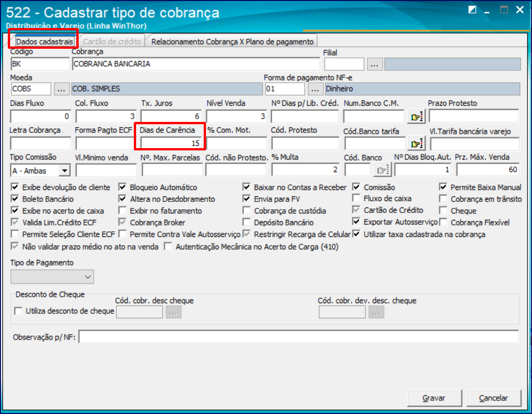Click the Cód. Protesto field
Viewport: 532px width, 414px height.
pyautogui.click(x=305, y=143)
